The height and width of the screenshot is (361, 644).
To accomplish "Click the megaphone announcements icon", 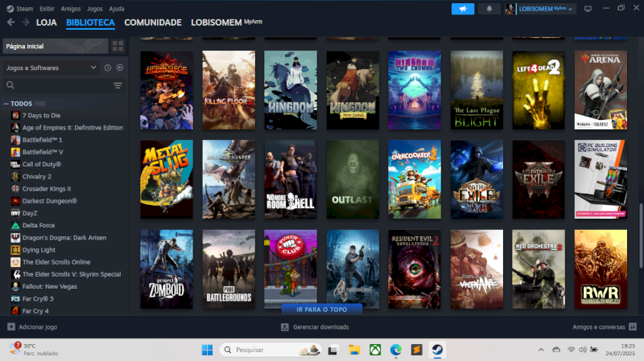I will pos(463,9).
